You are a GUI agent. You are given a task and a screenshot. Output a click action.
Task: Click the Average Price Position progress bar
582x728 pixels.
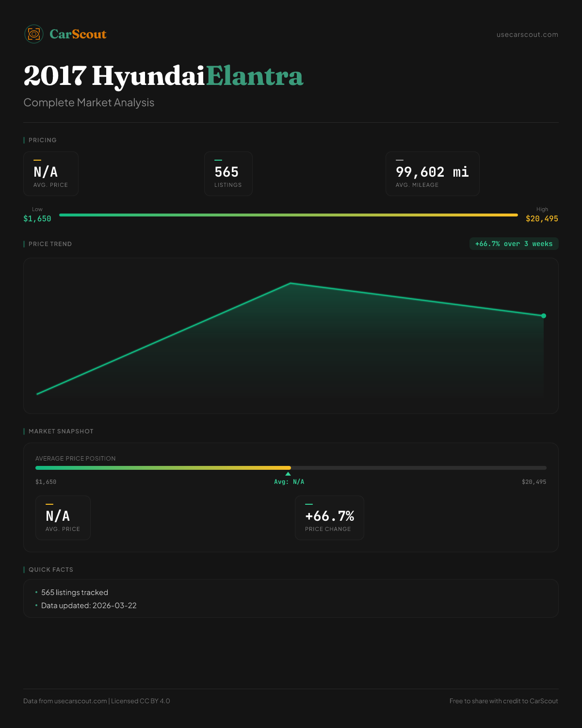pos(291,468)
